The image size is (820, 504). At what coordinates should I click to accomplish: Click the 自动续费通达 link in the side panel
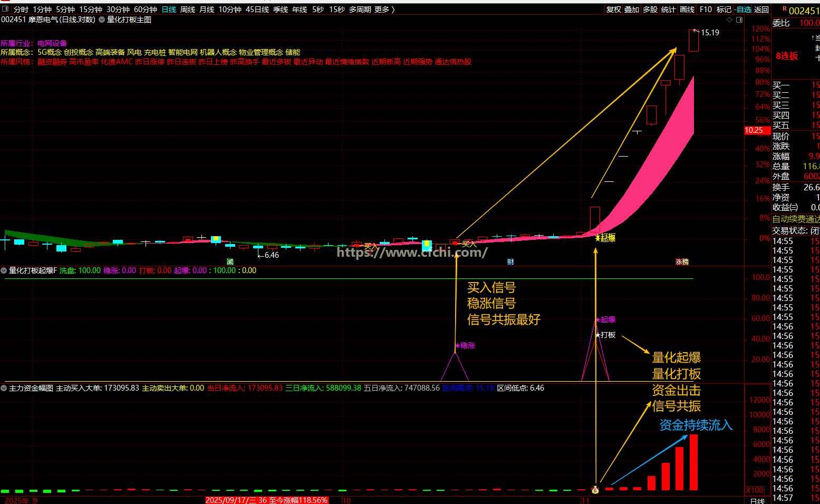796,219
